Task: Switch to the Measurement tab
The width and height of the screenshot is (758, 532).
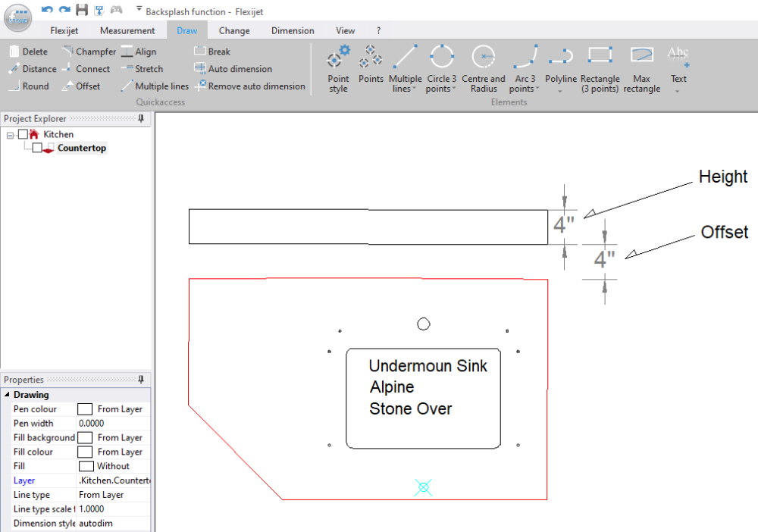Action: coord(127,31)
